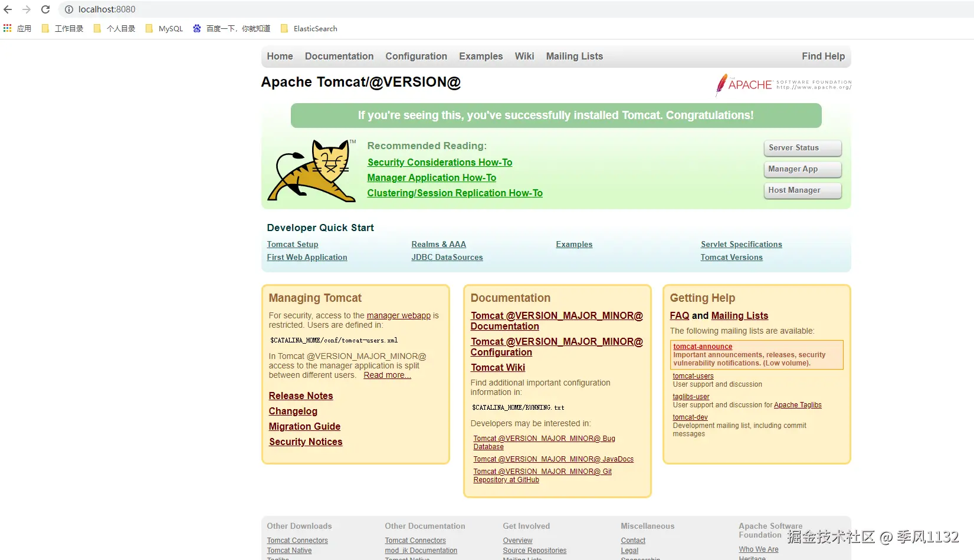Open the Migration Guide link
Viewport: 974px width, 560px height.
click(x=304, y=427)
